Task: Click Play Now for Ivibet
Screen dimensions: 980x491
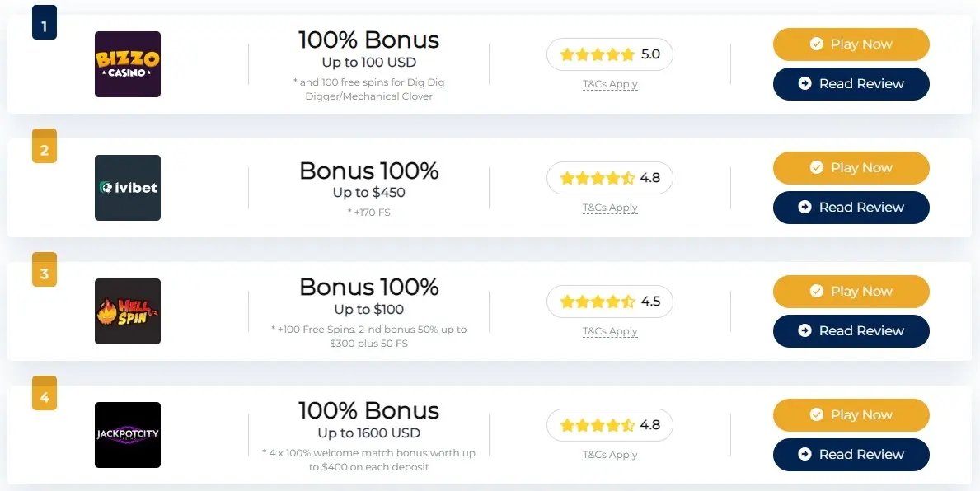Action: pyautogui.click(x=851, y=168)
